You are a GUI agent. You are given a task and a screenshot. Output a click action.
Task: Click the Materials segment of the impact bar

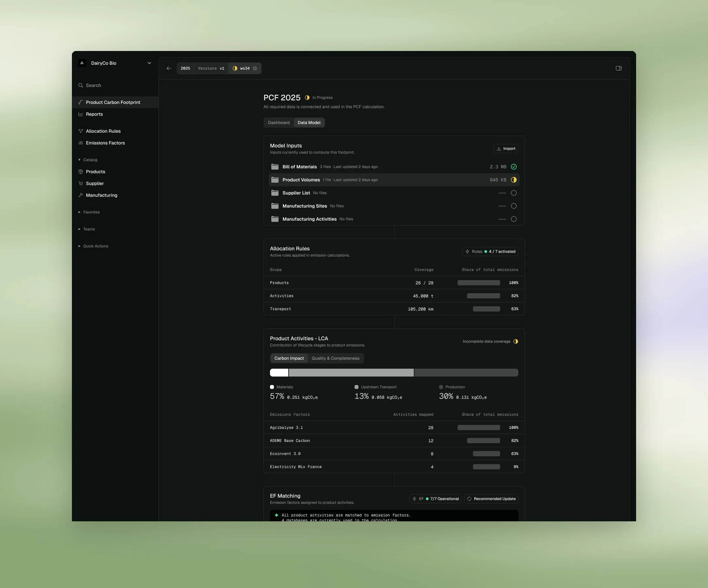pyautogui.click(x=279, y=373)
